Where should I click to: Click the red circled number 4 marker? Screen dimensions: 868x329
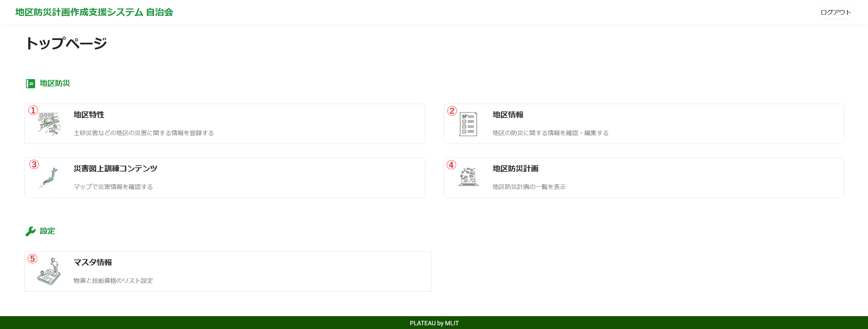pyautogui.click(x=451, y=165)
